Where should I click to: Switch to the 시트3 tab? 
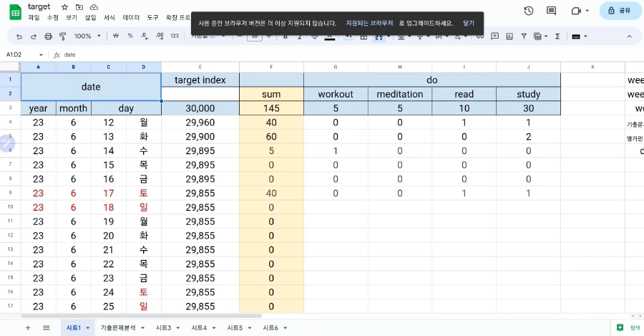coord(163,328)
